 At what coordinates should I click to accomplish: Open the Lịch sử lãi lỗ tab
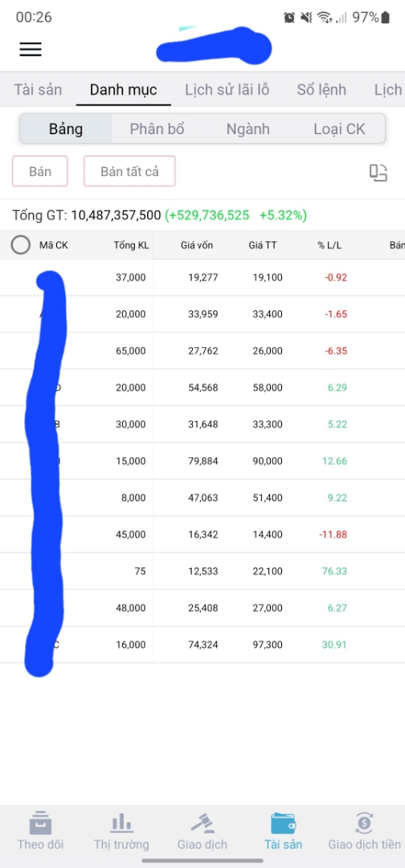point(227,90)
